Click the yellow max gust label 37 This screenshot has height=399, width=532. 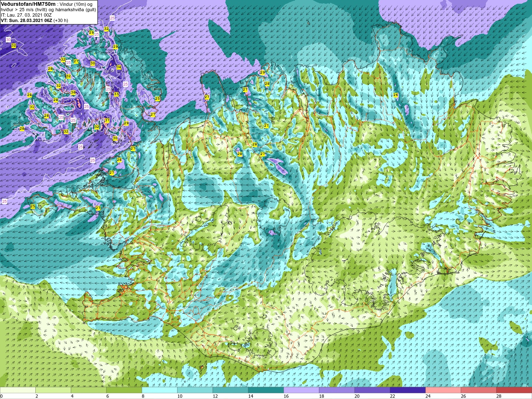click(x=107, y=121)
